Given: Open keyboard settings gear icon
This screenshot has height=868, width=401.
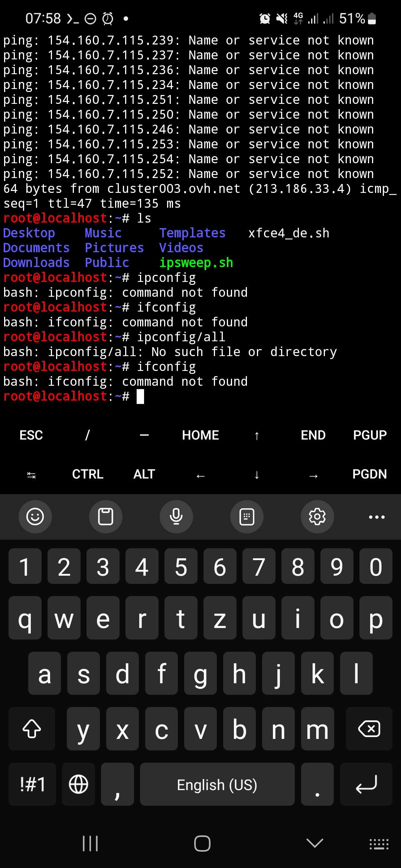Looking at the screenshot, I should (x=317, y=516).
